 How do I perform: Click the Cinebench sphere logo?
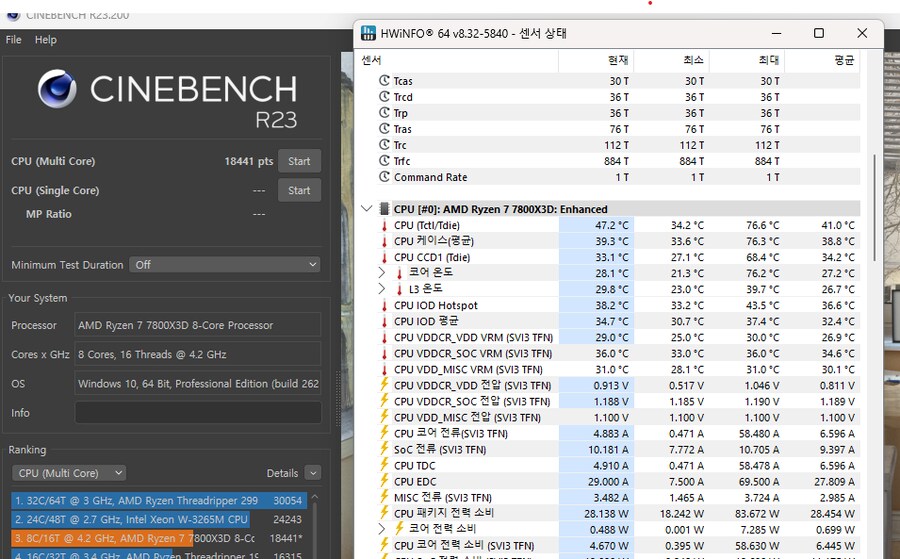58,90
